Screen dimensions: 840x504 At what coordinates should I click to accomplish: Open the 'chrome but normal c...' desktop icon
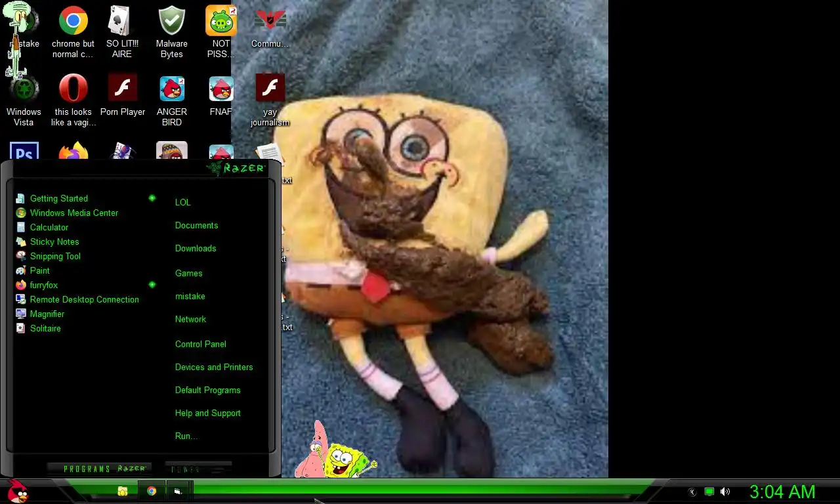(x=73, y=33)
